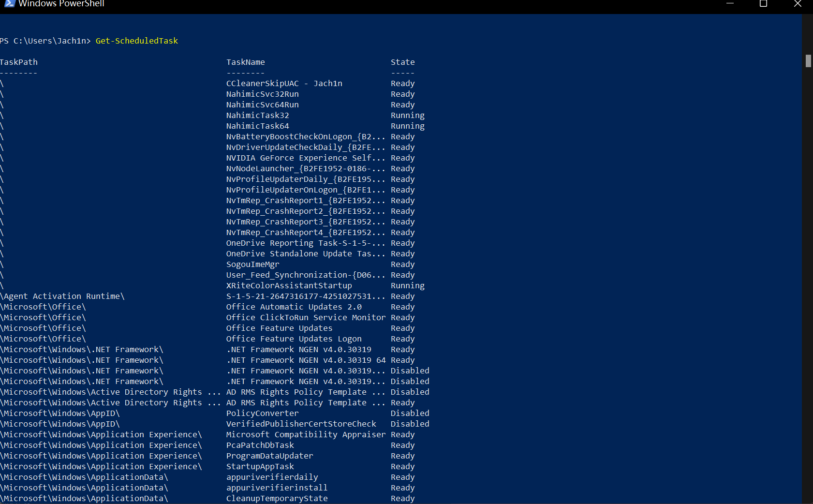Screen dimensions: 813x504
Task: Select the VerifiedPublisherCertStoreCheck task name
Action: (x=301, y=424)
